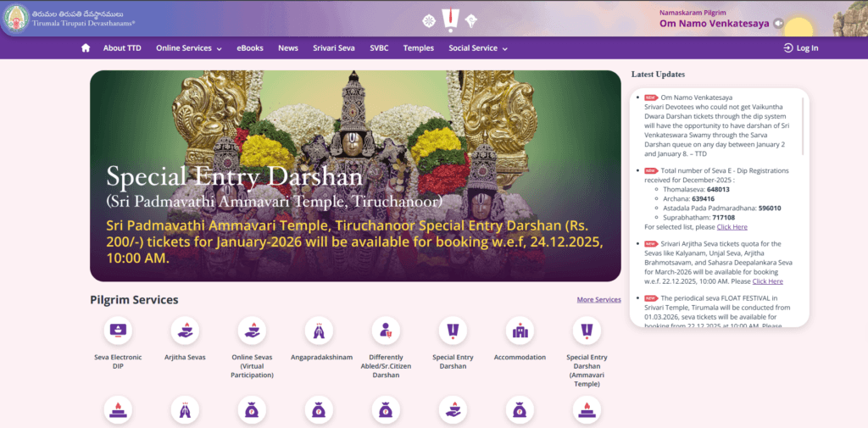Click the Pilgrim Services heading

pos(134,300)
